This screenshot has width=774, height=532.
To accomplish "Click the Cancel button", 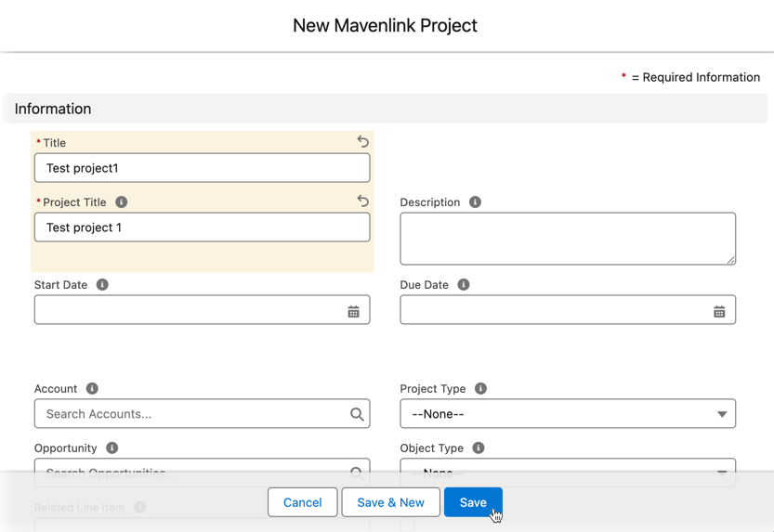I will (x=303, y=502).
